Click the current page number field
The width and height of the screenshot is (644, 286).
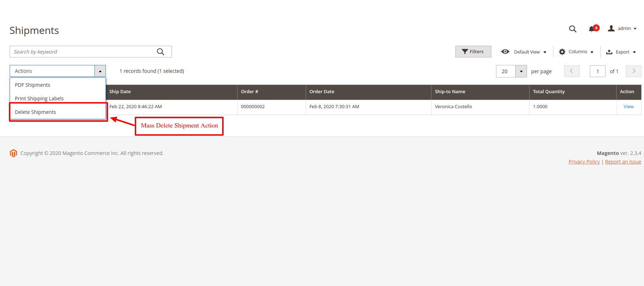(x=598, y=71)
